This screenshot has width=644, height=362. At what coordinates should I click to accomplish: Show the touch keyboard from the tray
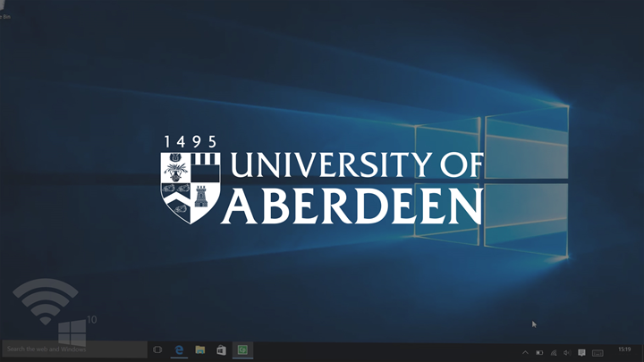(x=597, y=352)
